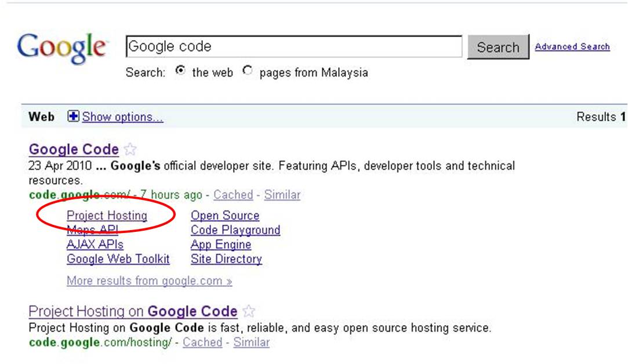Expand Show options link
Viewport: 628px width, 364px height.
point(122,117)
